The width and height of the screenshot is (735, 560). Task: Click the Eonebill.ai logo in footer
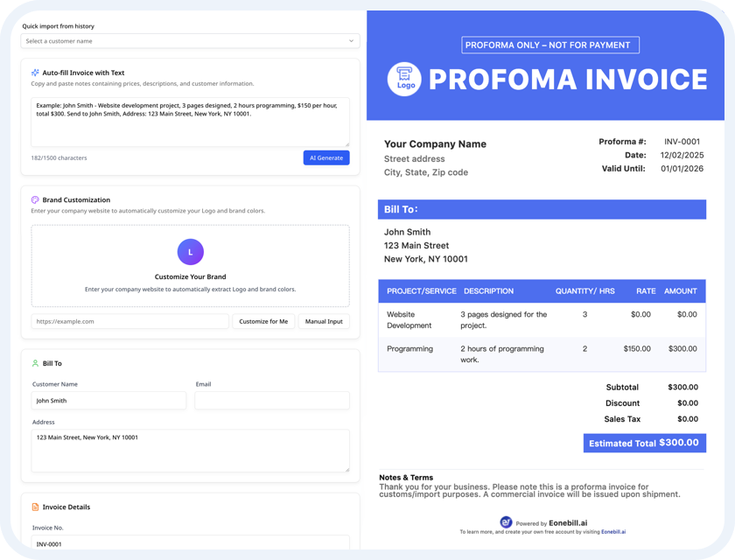506,522
